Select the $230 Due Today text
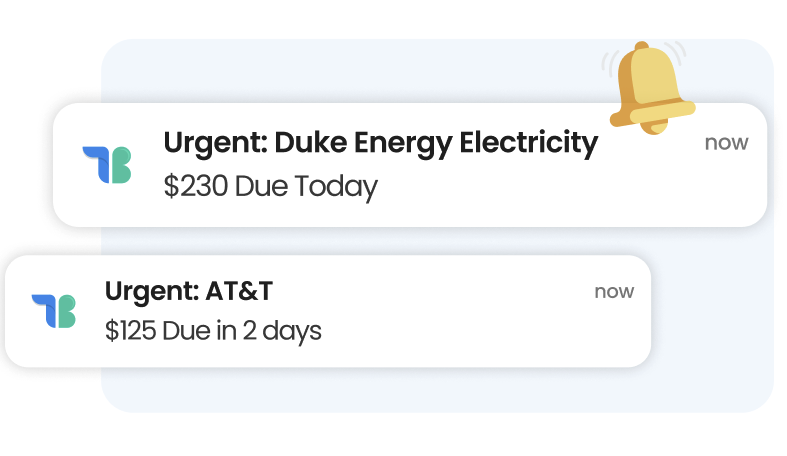This screenshot has width=787, height=456. pos(270,187)
